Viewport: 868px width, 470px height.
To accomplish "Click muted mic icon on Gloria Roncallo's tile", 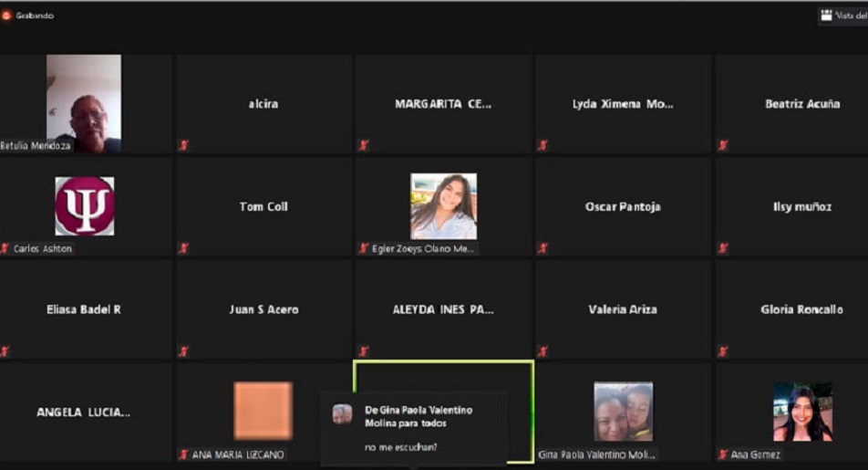I will point(723,351).
